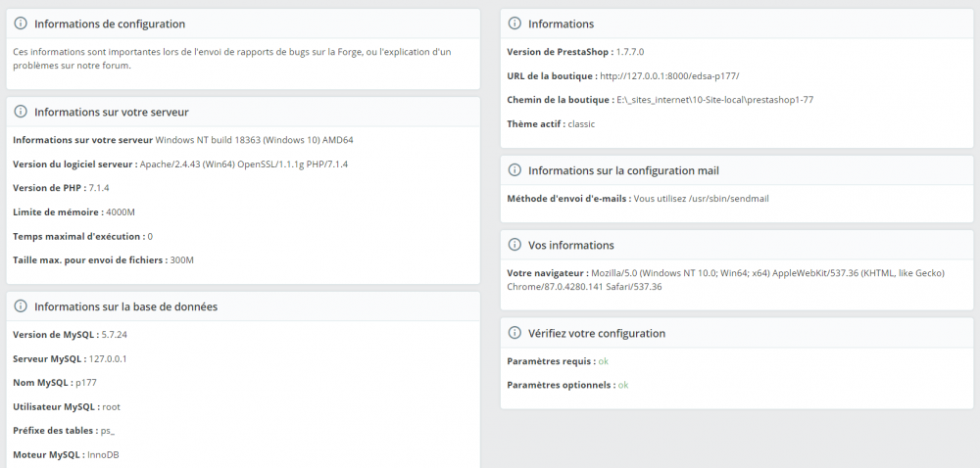Click the ok status of Paramètres optionnels
The image size is (980, 468).
click(x=623, y=385)
